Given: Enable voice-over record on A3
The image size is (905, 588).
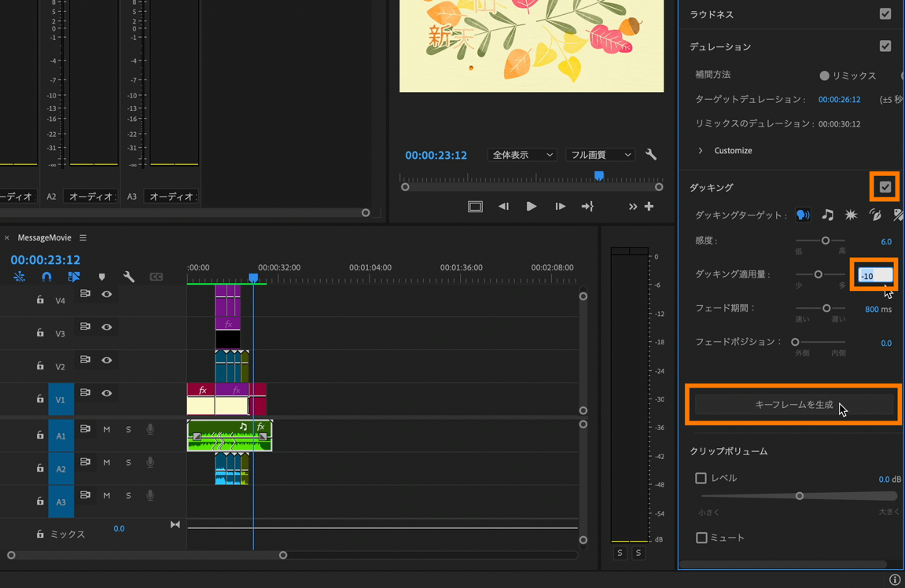Looking at the screenshot, I should (x=150, y=495).
